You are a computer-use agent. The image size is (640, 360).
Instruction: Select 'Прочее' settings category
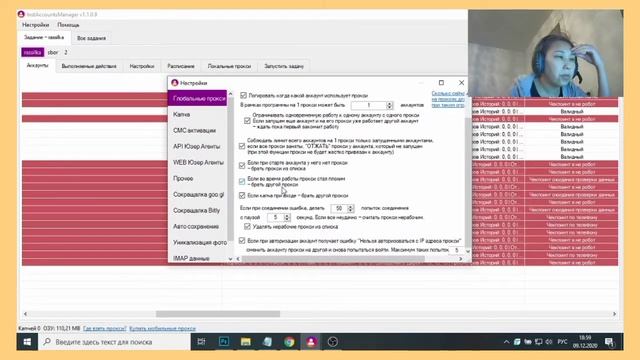click(198, 178)
